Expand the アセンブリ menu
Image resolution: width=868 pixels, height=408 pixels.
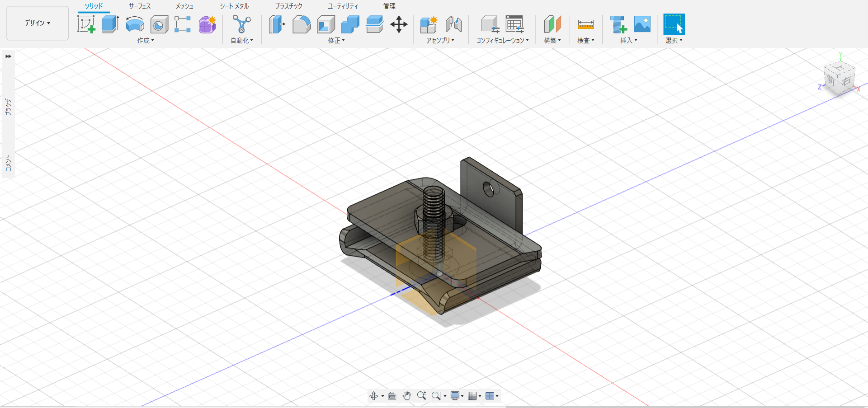(440, 40)
